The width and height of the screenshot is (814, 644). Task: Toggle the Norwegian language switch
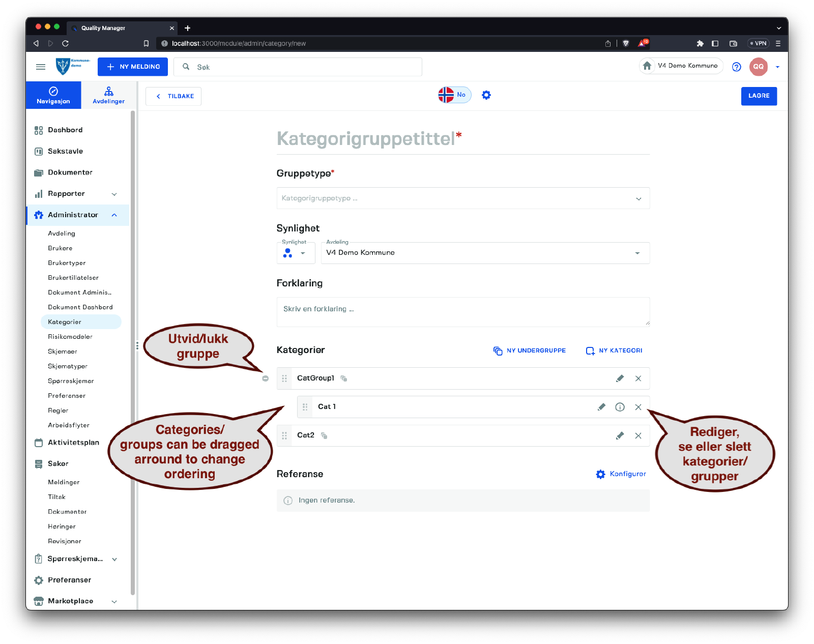click(454, 95)
